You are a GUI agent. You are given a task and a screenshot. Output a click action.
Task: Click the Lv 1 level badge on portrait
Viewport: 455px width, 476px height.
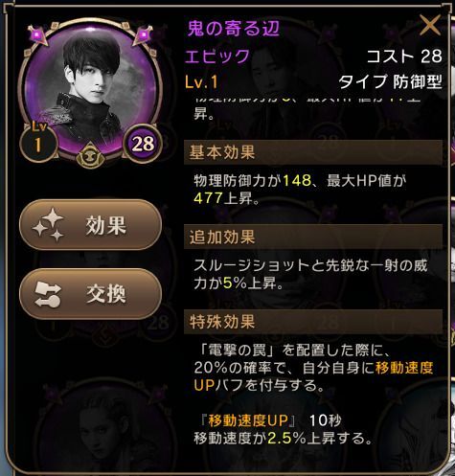(x=38, y=141)
